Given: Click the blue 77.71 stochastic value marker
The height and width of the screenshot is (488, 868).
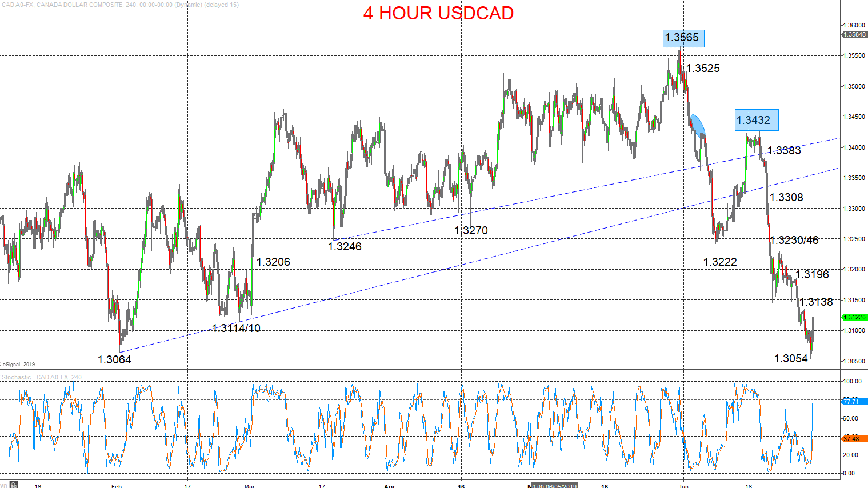Looking at the screenshot, I should (x=855, y=402).
